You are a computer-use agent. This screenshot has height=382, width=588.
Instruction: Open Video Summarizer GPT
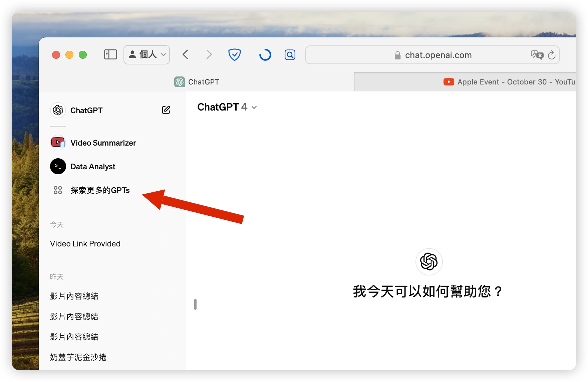[x=103, y=143]
